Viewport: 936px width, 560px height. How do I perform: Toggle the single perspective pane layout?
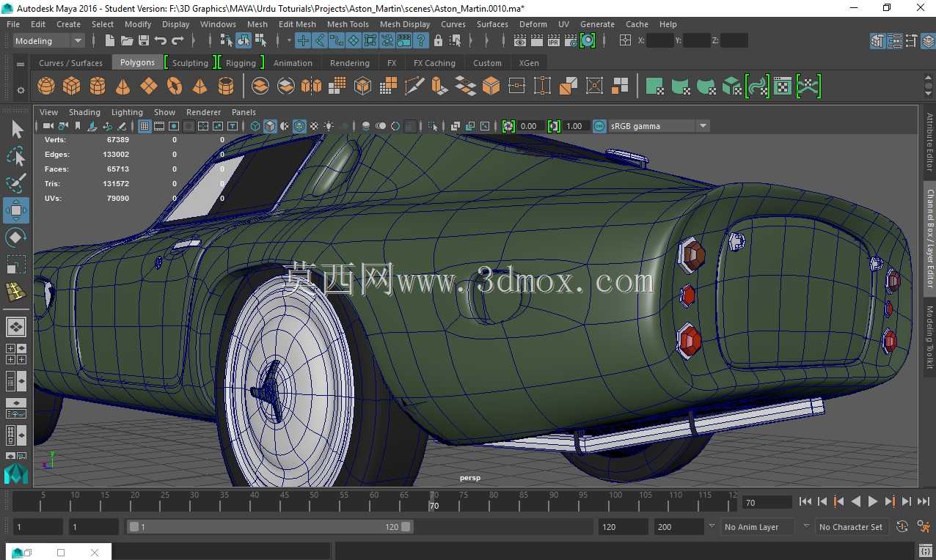[16, 327]
